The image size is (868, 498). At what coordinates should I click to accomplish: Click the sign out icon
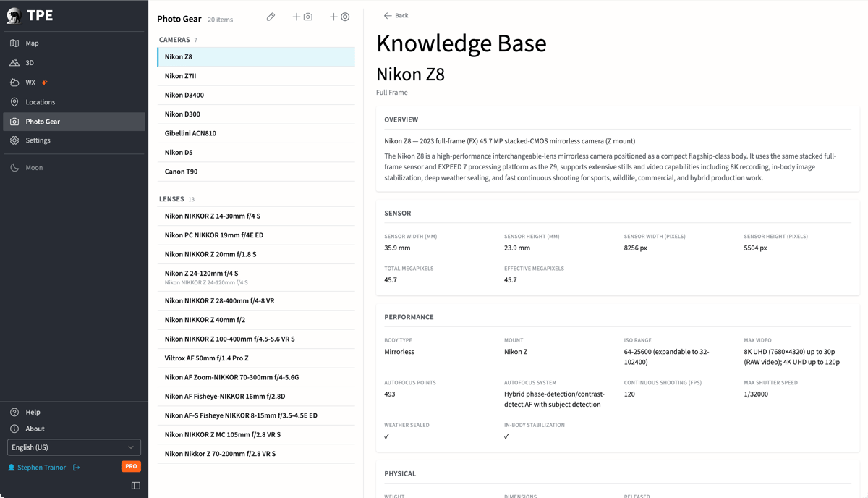coord(77,468)
